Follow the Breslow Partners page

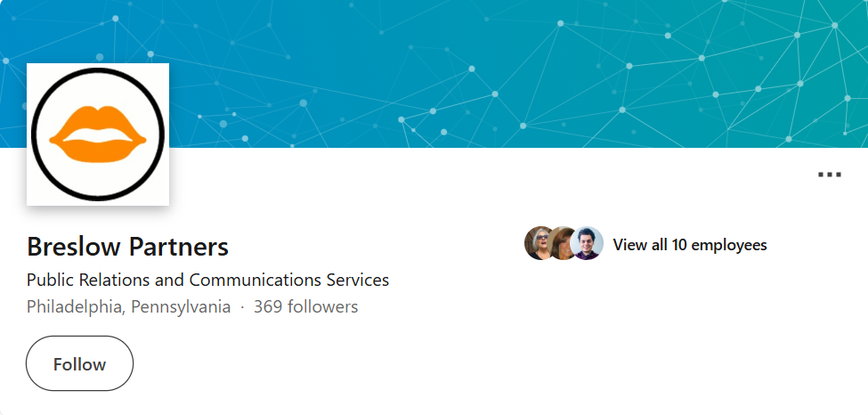click(x=79, y=363)
